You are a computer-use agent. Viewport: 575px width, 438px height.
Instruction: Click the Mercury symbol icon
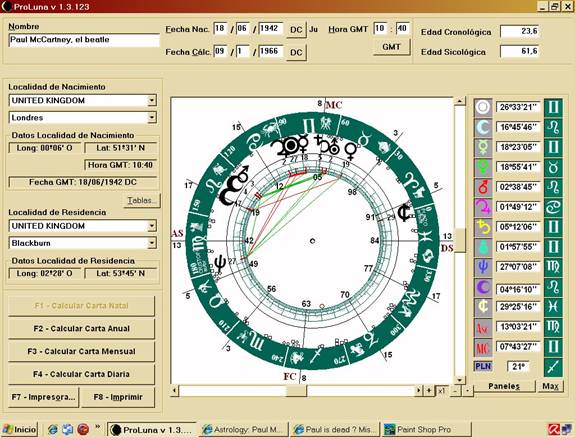click(483, 147)
